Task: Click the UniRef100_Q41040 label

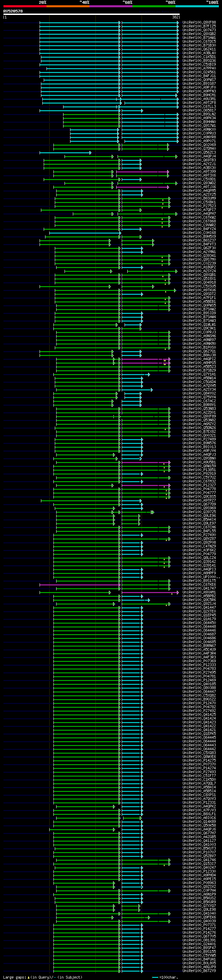Action: [199, 913]
